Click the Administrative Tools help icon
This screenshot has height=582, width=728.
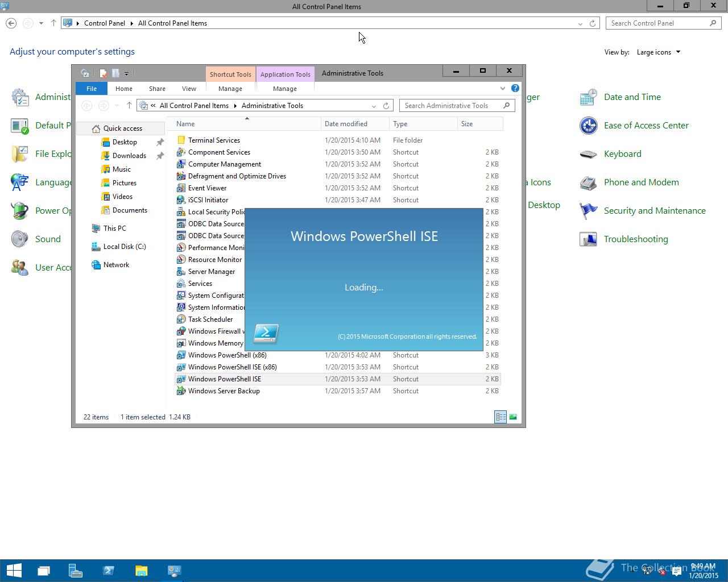click(515, 88)
